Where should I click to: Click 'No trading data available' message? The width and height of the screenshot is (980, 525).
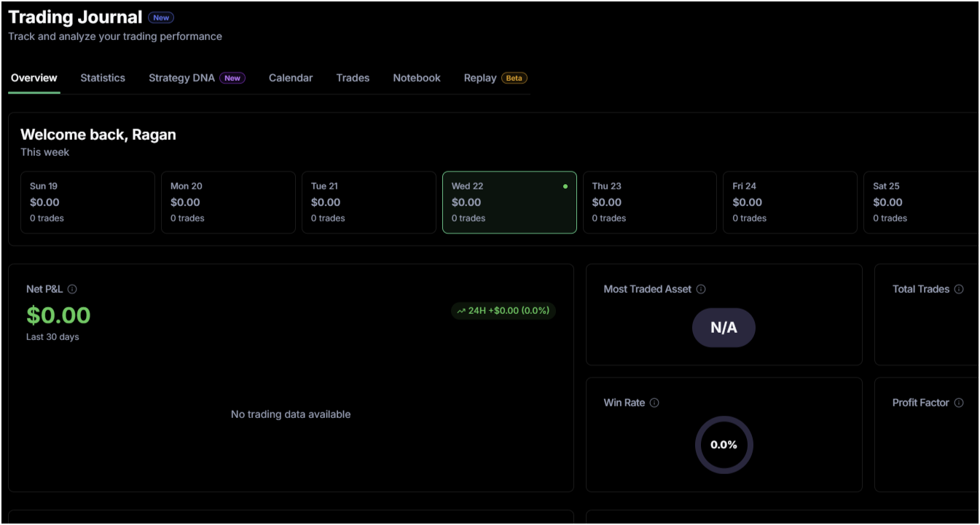(291, 414)
